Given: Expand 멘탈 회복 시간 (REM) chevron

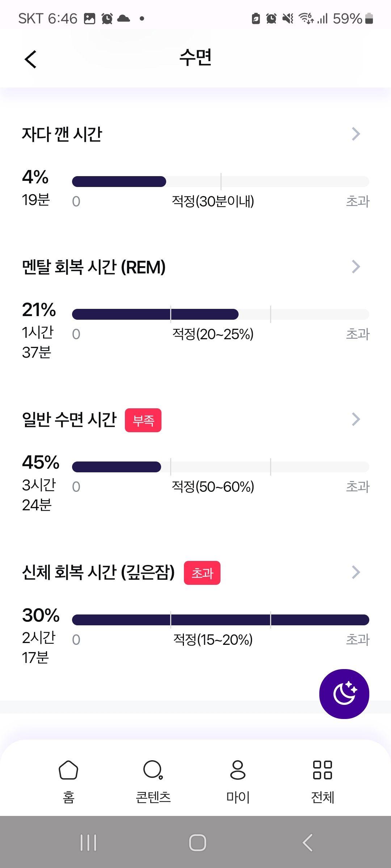Looking at the screenshot, I should click(x=356, y=267).
